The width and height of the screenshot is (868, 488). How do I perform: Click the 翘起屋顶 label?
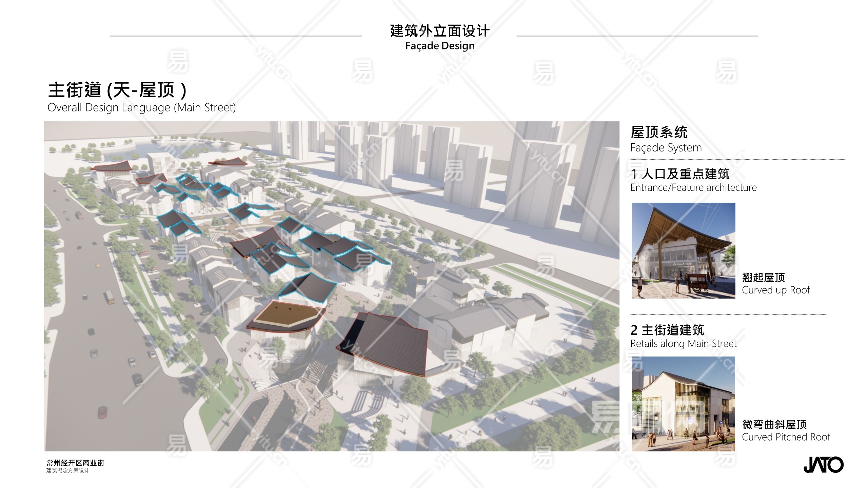[763, 278]
